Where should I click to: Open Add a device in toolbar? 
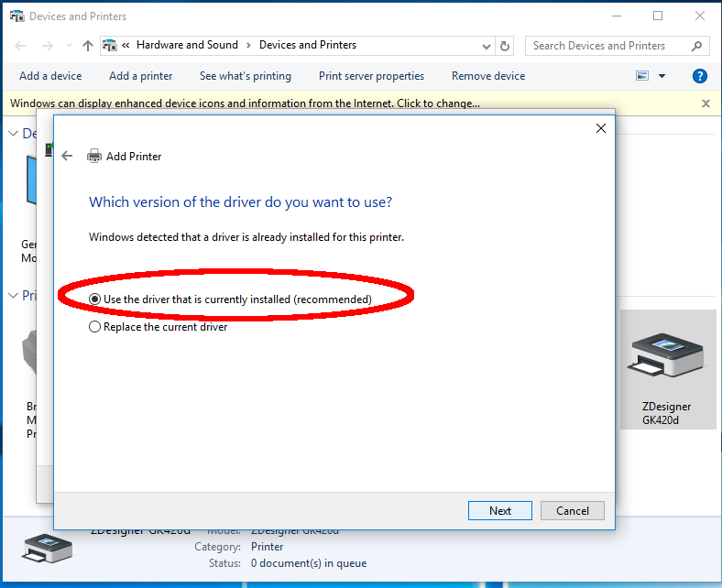click(x=50, y=76)
